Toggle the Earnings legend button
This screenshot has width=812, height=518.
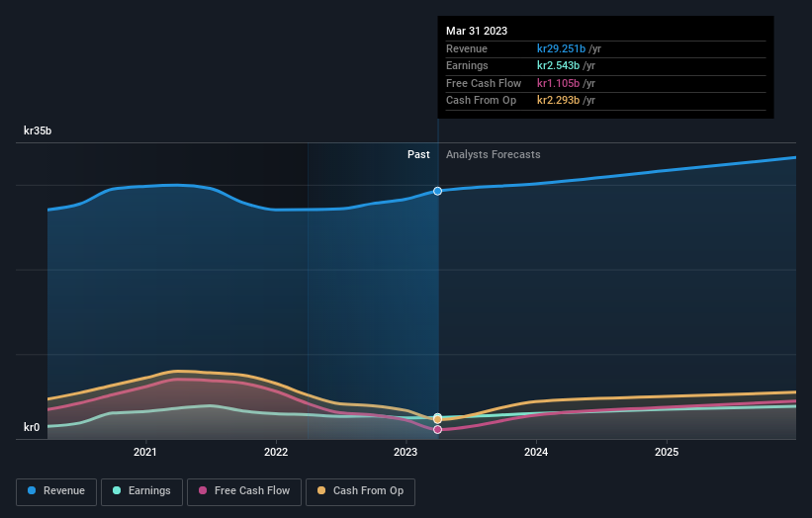[141, 491]
